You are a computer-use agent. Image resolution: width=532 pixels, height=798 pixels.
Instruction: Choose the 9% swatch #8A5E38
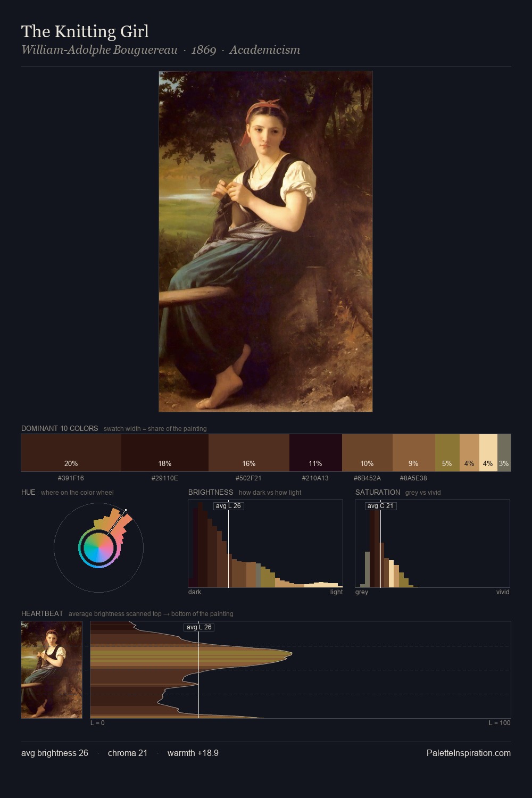point(414,453)
